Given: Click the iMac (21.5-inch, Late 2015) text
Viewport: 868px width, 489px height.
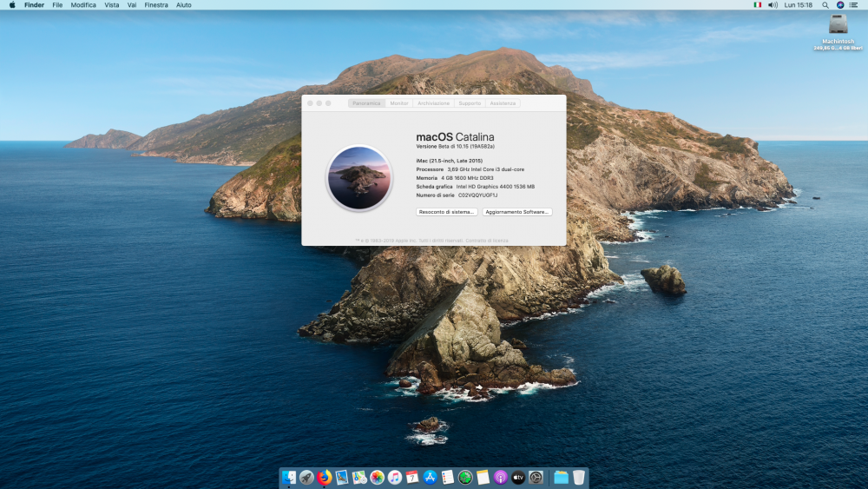Looking at the screenshot, I should click(449, 161).
